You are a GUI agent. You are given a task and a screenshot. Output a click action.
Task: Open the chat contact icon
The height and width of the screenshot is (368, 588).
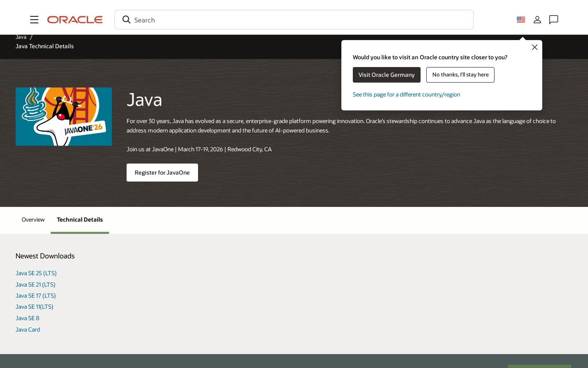pyautogui.click(x=554, y=20)
